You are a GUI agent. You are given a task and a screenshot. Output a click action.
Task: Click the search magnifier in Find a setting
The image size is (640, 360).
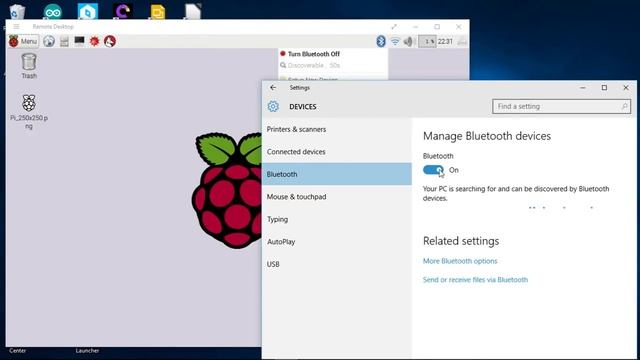coord(624,107)
